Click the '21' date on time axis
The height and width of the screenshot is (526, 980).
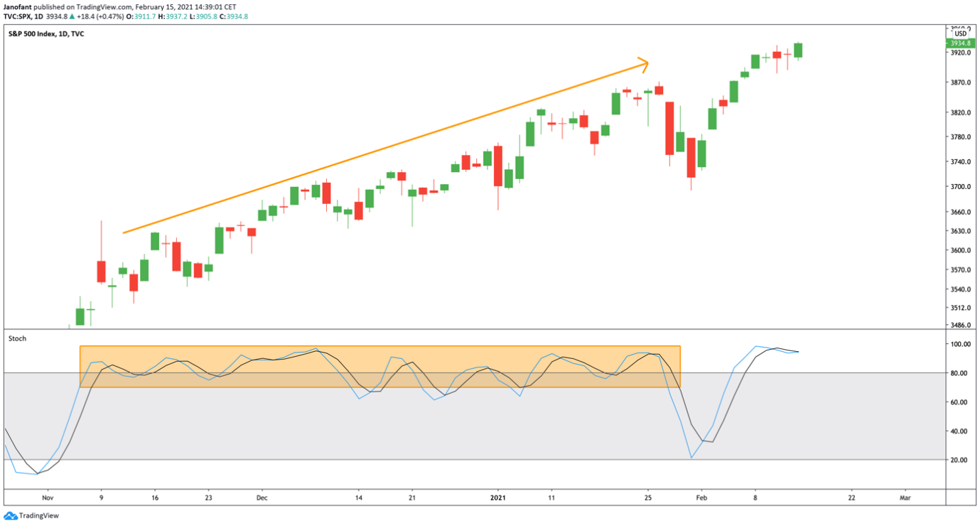click(x=411, y=498)
